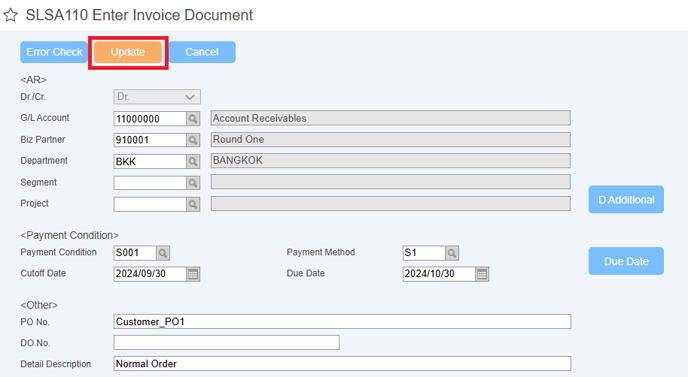The width and height of the screenshot is (688, 377).
Task: Focus the empty DO No. field
Action: point(226,342)
